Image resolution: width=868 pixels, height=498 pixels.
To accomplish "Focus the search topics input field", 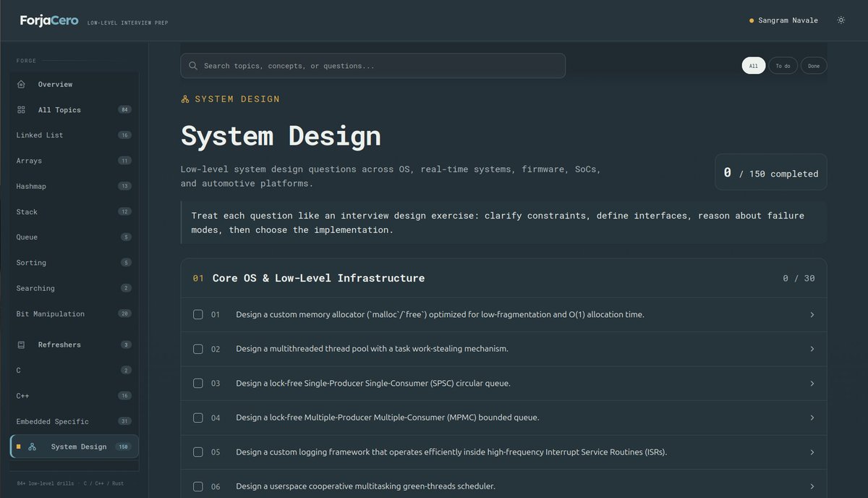I will (x=373, y=65).
